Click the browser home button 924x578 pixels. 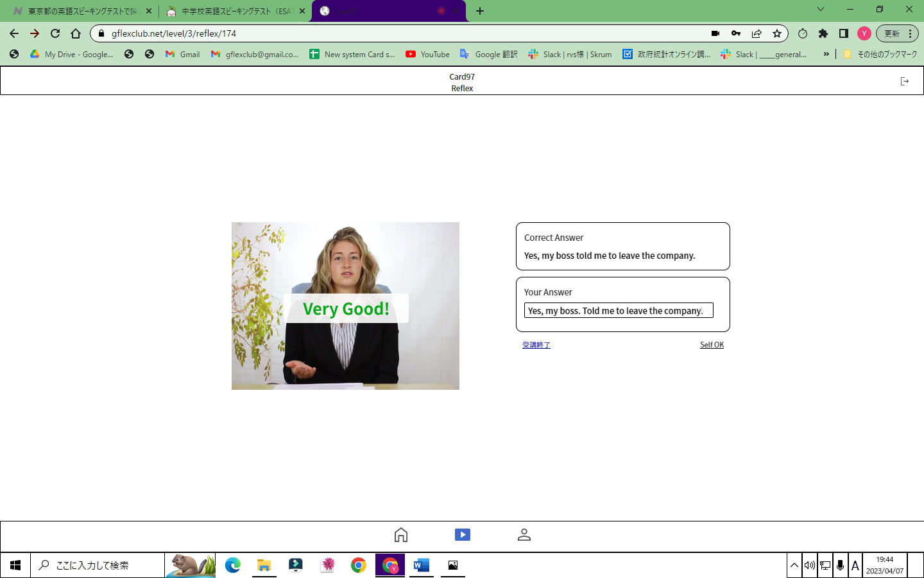pyautogui.click(x=76, y=33)
